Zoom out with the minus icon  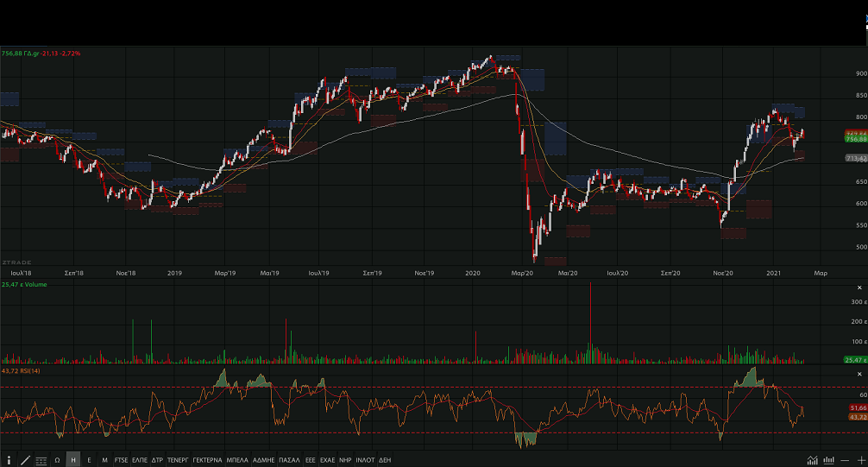coord(846,460)
